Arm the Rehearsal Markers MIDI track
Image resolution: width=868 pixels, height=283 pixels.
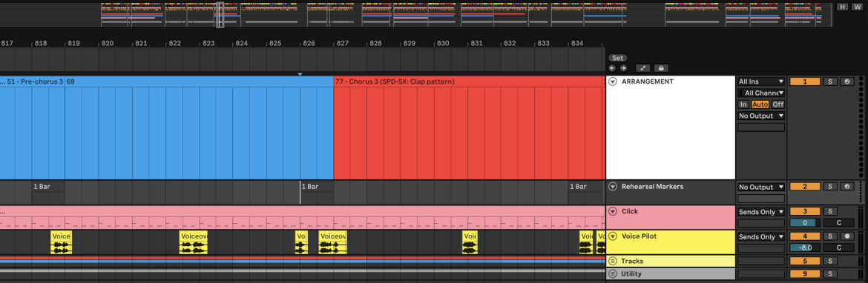point(847,187)
